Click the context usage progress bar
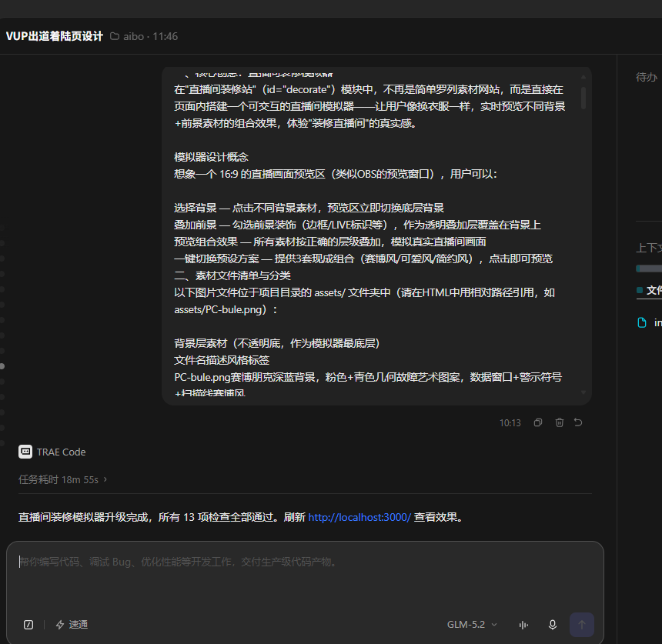 click(x=649, y=269)
